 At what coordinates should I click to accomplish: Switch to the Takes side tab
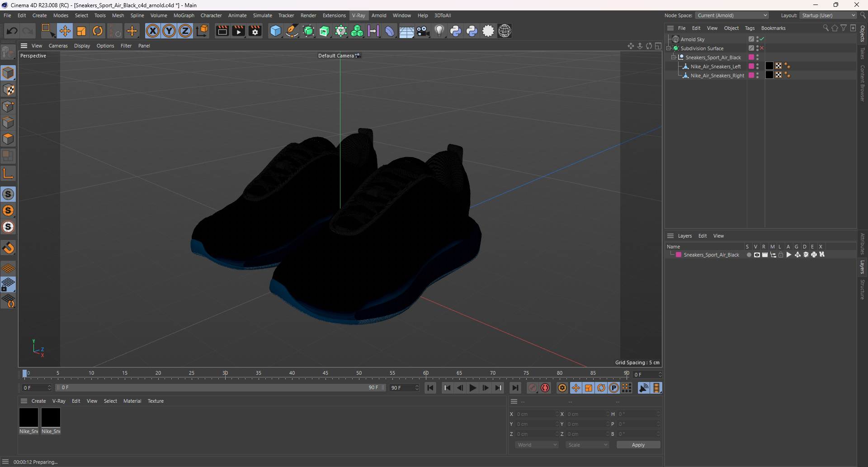click(x=863, y=53)
